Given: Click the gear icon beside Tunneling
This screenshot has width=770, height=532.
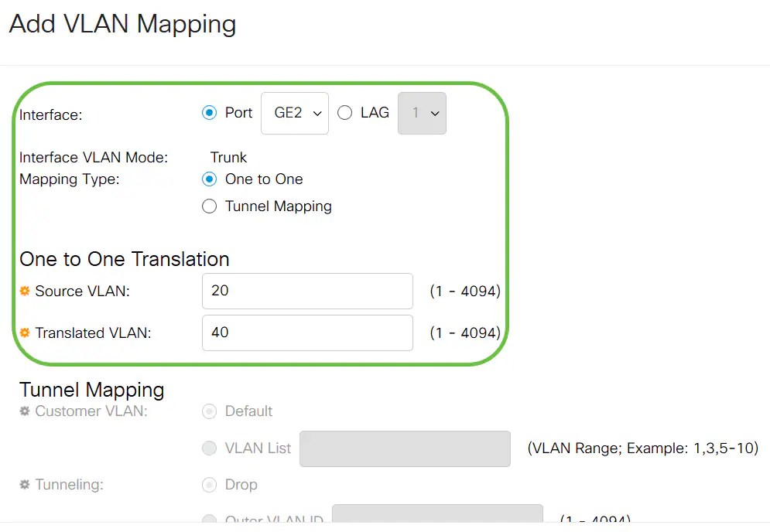Looking at the screenshot, I should (25, 485).
